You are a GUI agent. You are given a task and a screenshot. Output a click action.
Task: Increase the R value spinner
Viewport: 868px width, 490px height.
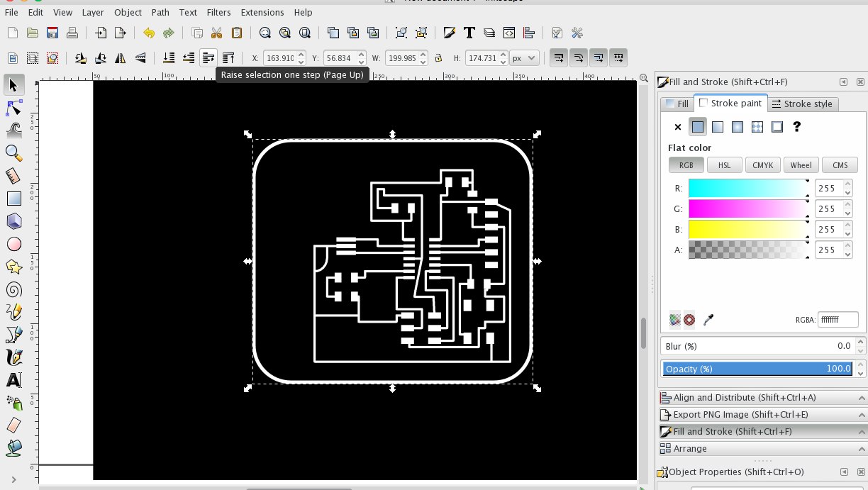(x=847, y=184)
